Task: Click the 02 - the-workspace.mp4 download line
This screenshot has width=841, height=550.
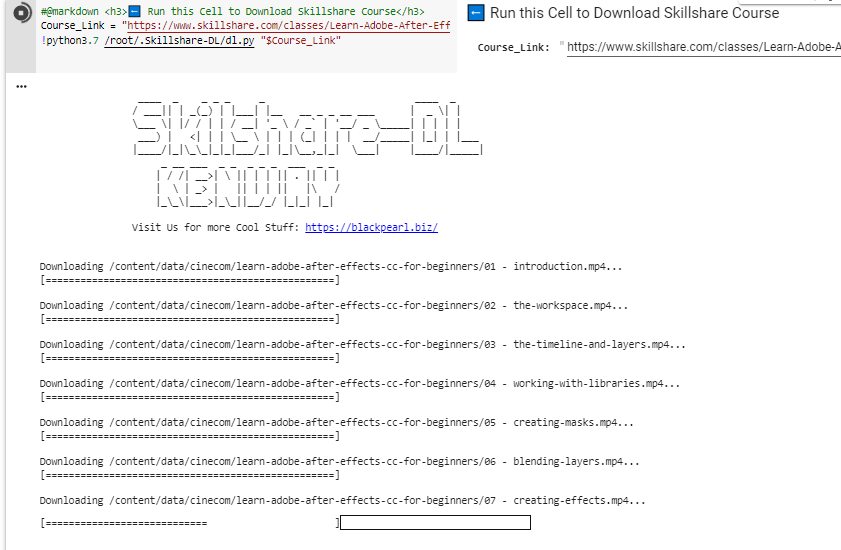Action: 334,306
